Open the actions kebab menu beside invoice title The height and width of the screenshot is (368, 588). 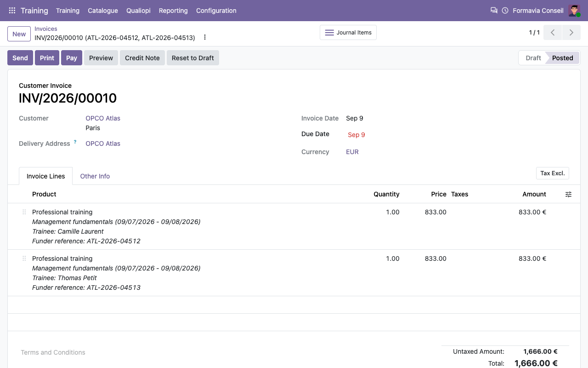(x=205, y=37)
